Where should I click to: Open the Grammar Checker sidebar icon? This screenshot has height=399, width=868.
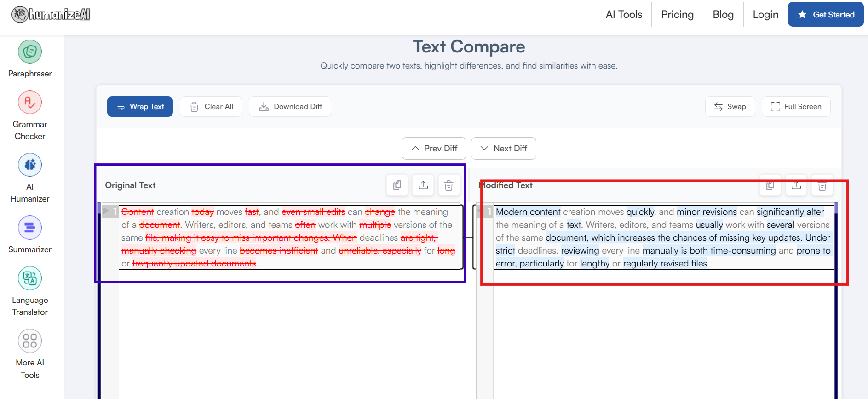(x=30, y=102)
